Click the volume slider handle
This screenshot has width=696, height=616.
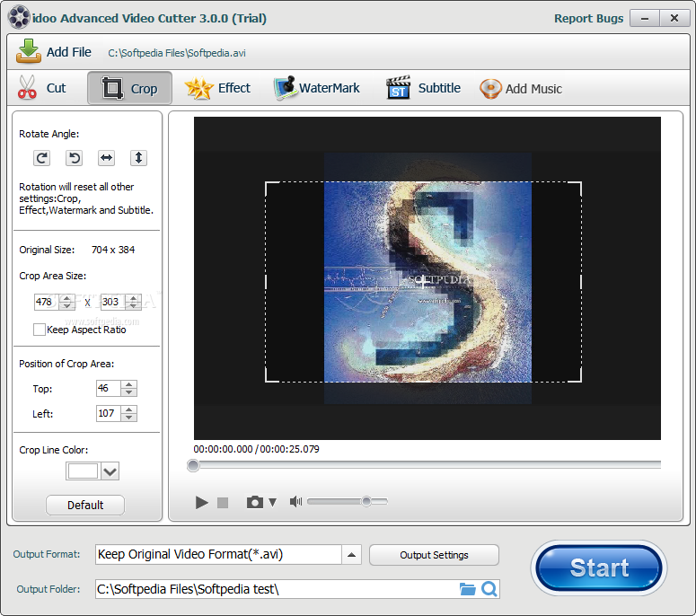366,501
